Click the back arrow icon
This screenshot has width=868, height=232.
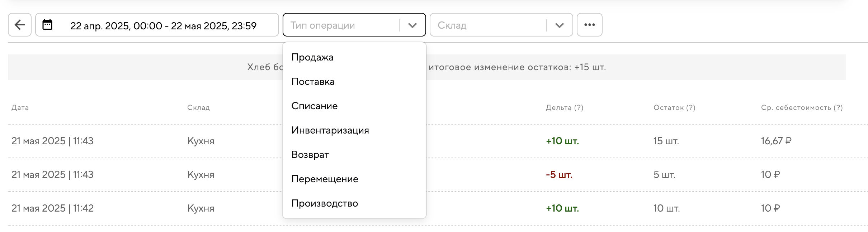click(x=20, y=25)
